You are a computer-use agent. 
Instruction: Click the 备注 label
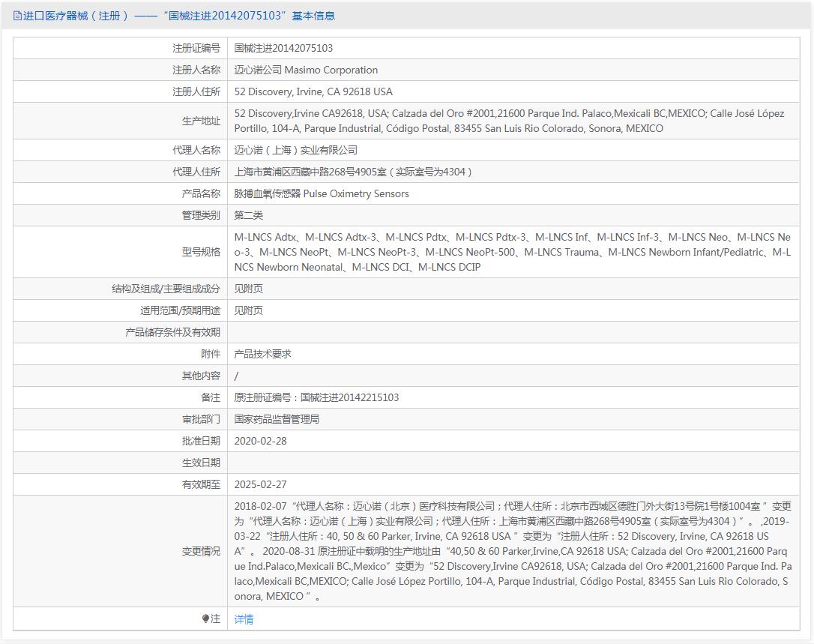[211, 398]
